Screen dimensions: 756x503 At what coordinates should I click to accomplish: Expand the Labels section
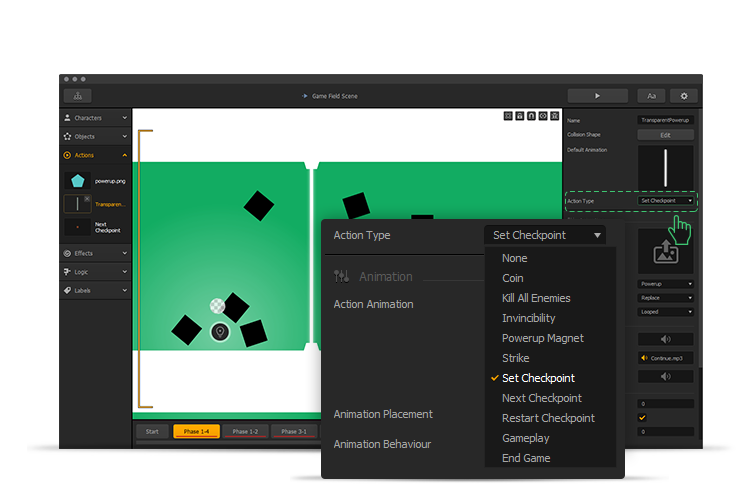pos(124,290)
